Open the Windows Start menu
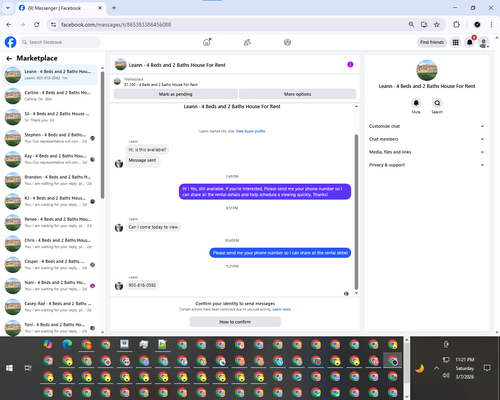 click(9, 368)
